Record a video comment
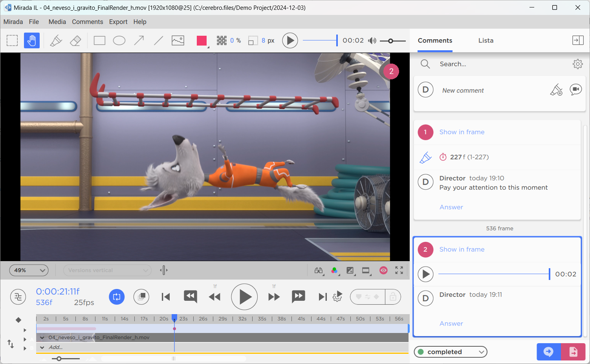This screenshot has height=364, width=590. coord(576,90)
